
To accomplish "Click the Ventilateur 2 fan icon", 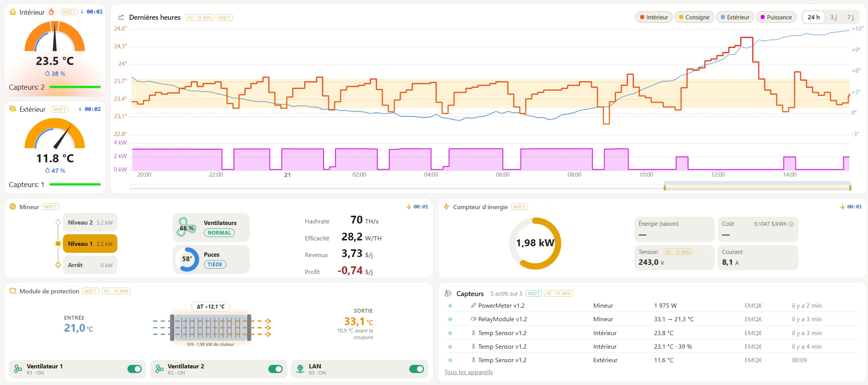I will coord(159,369).
